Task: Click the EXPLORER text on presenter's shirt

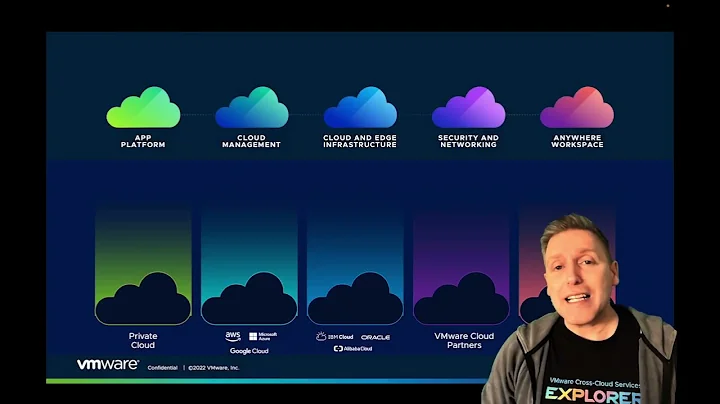Action: (592, 395)
